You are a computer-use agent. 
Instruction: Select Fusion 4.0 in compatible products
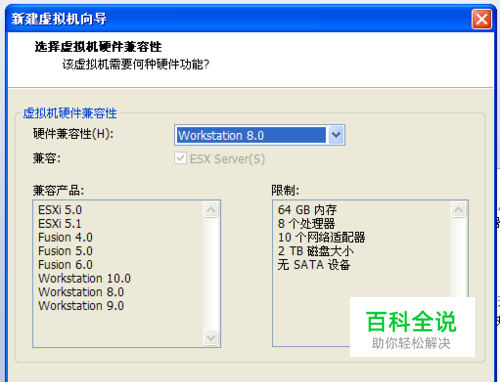[x=65, y=237]
